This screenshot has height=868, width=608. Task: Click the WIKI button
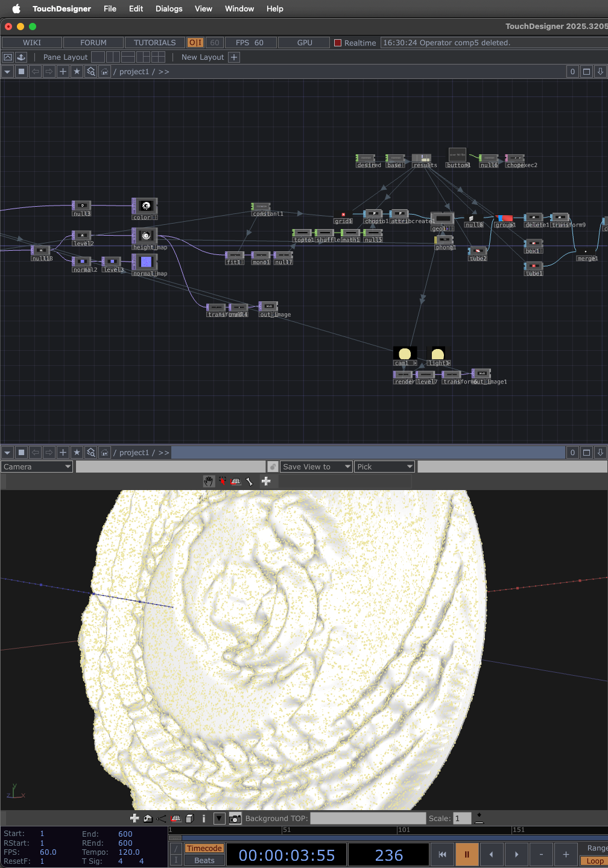click(32, 43)
